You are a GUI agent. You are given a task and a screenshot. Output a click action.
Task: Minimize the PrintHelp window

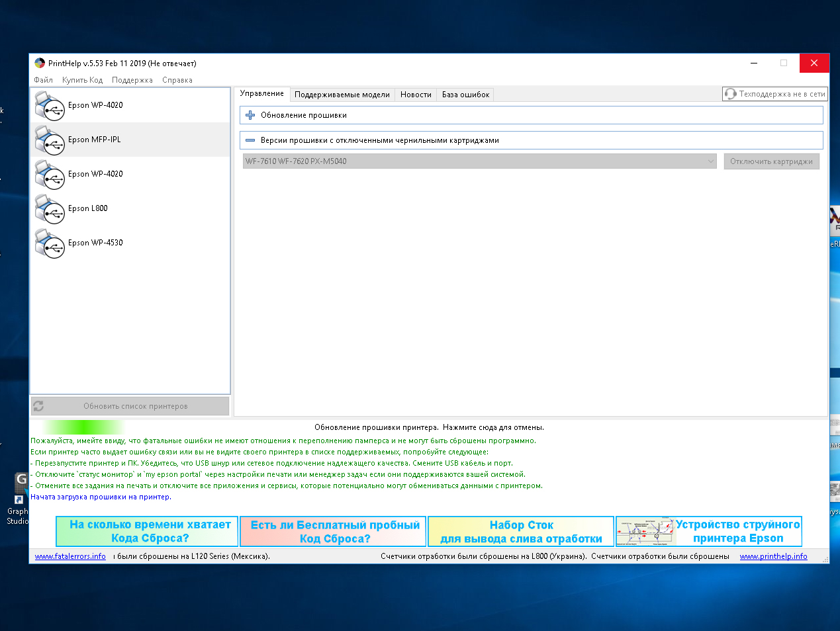(754, 63)
